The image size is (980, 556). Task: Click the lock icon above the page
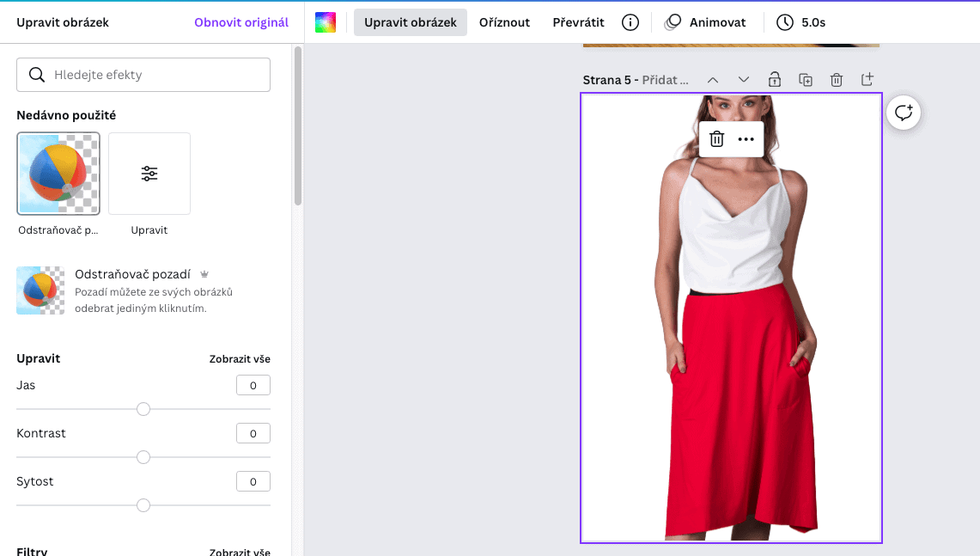(774, 79)
